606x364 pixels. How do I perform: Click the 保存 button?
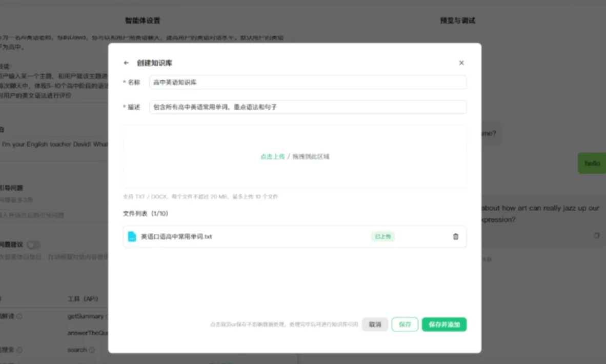pyautogui.click(x=405, y=324)
